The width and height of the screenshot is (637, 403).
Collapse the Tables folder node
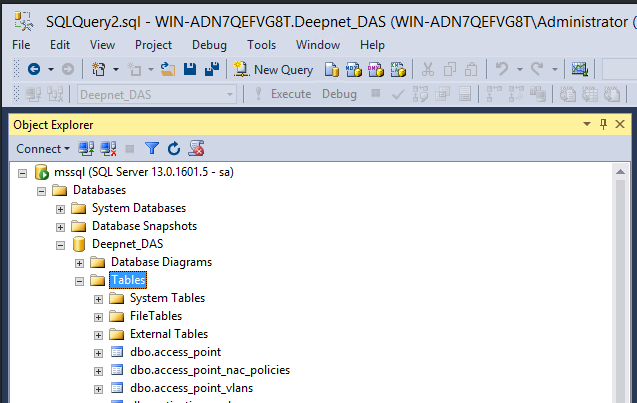(x=80, y=280)
